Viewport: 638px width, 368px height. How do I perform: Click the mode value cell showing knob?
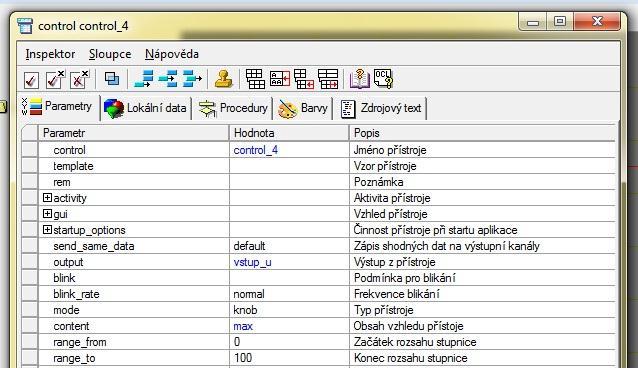point(289,310)
